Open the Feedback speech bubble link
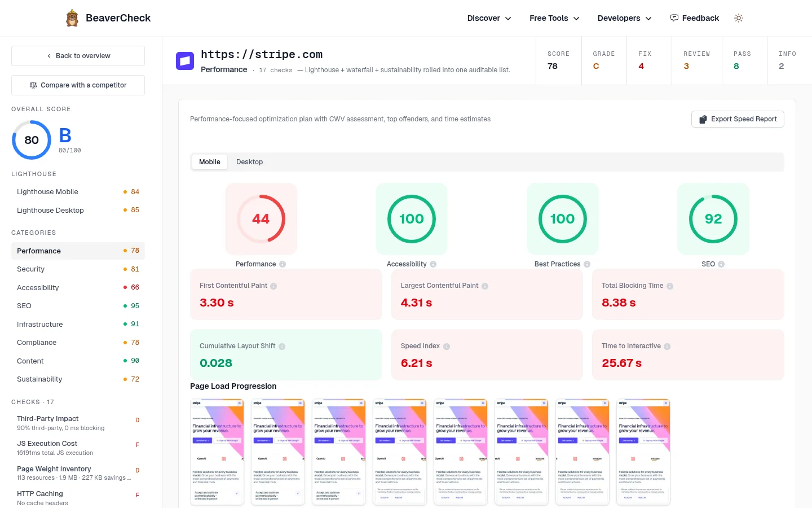Image resolution: width=812 pixels, height=508 pixels. 694,18
